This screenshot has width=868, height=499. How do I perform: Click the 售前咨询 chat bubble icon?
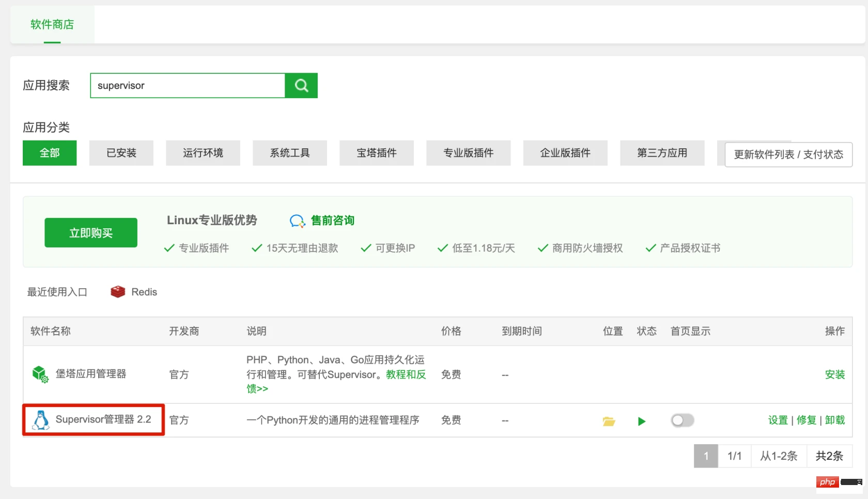(x=297, y=221)
